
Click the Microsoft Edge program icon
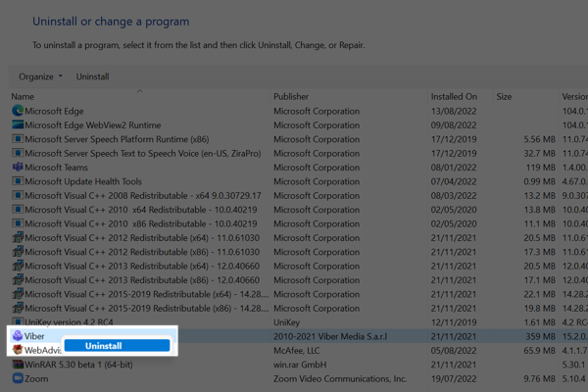[x=18, y=111]
